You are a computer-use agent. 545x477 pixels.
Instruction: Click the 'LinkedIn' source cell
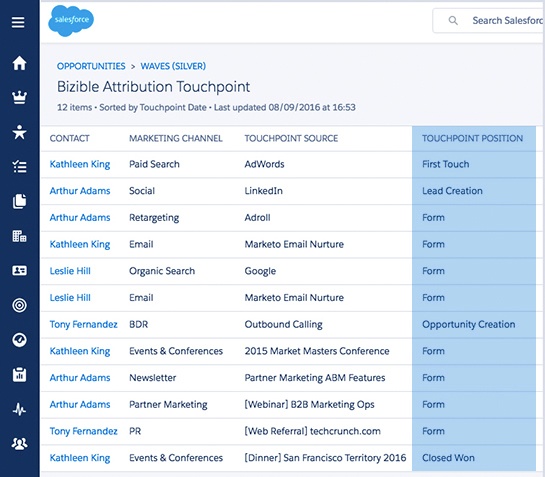[263, 191]
